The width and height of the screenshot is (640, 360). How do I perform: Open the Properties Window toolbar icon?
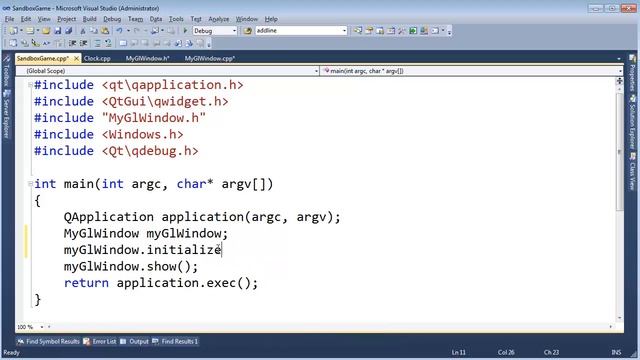click(x=369, y=31)
